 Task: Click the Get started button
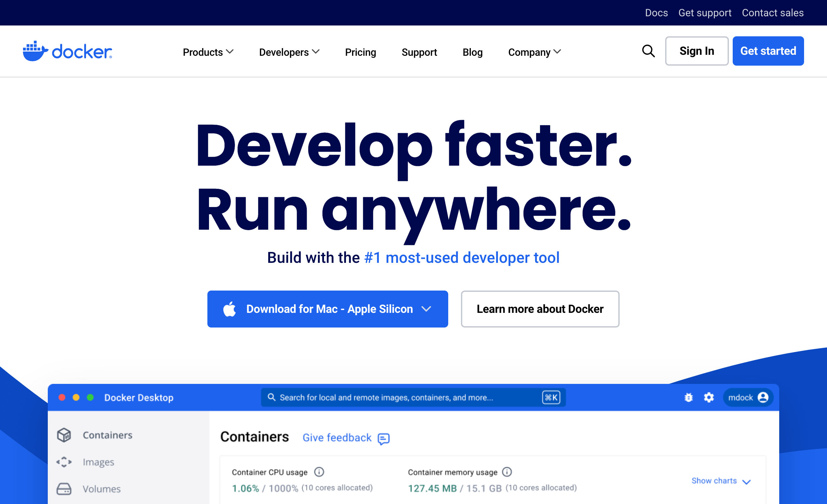coord(768,51)
